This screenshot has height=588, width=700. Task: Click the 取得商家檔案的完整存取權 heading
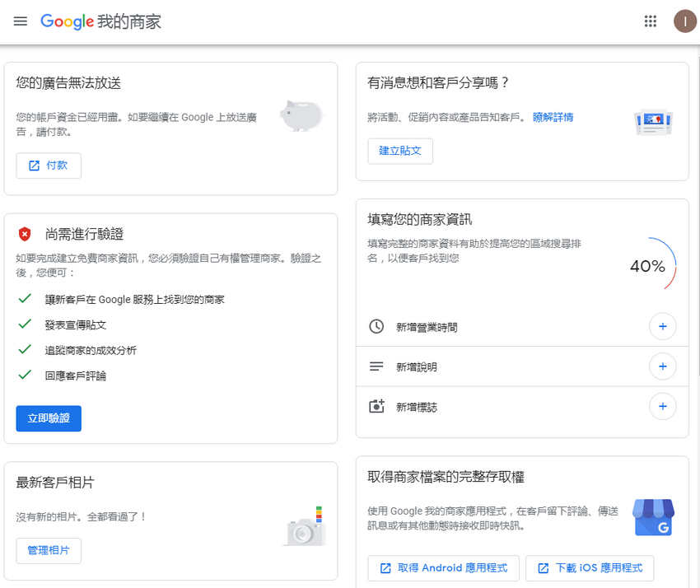click(446, 477)
